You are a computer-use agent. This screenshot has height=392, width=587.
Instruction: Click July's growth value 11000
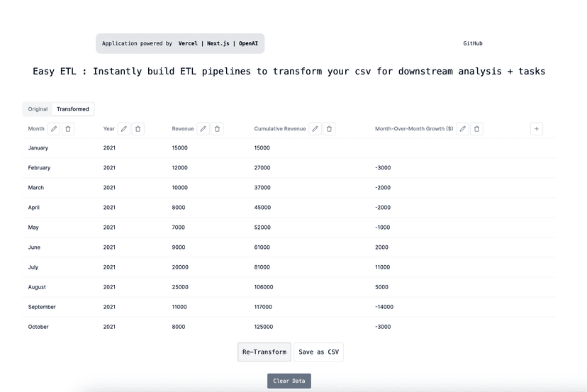click(x=383, y=267)
